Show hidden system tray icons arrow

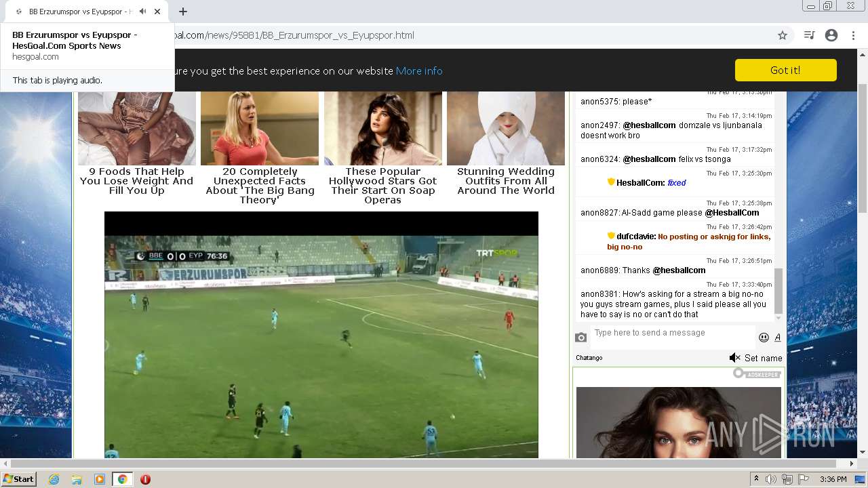click(756, 479)
